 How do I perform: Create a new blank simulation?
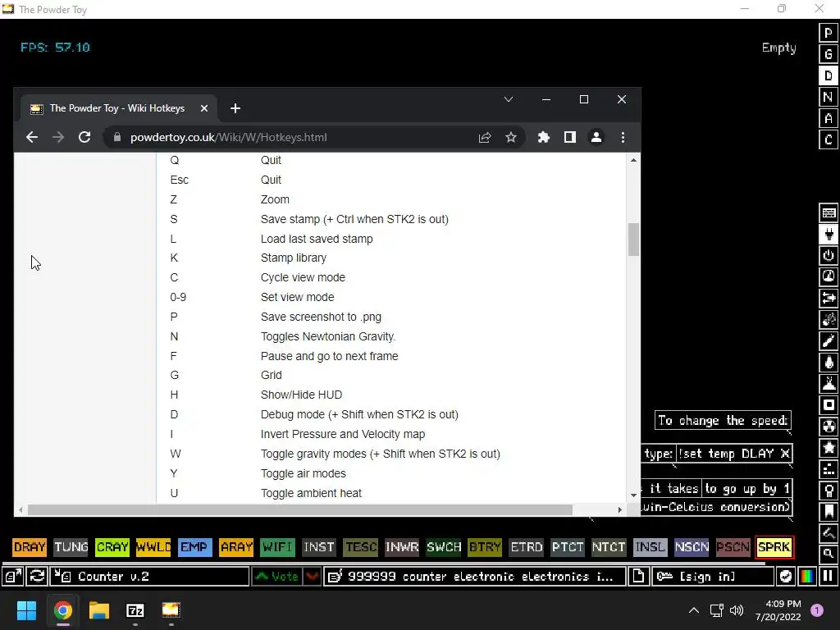coord(638,577)
